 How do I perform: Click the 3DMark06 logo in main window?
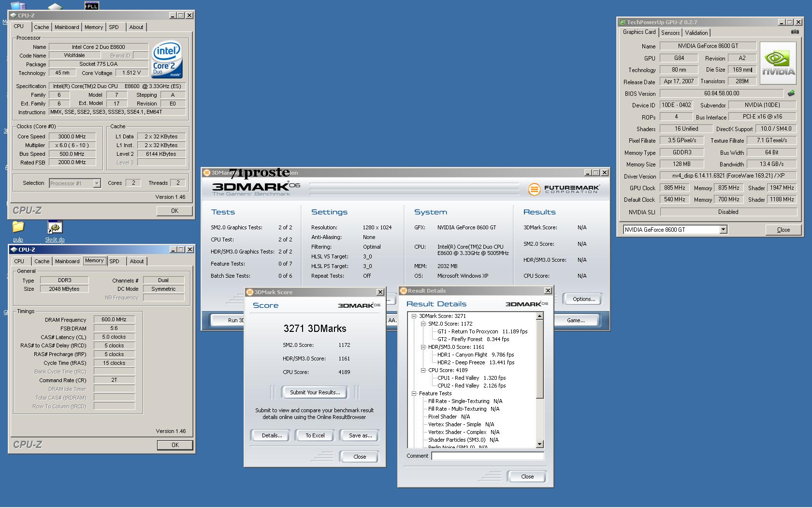tap(256, 188)
